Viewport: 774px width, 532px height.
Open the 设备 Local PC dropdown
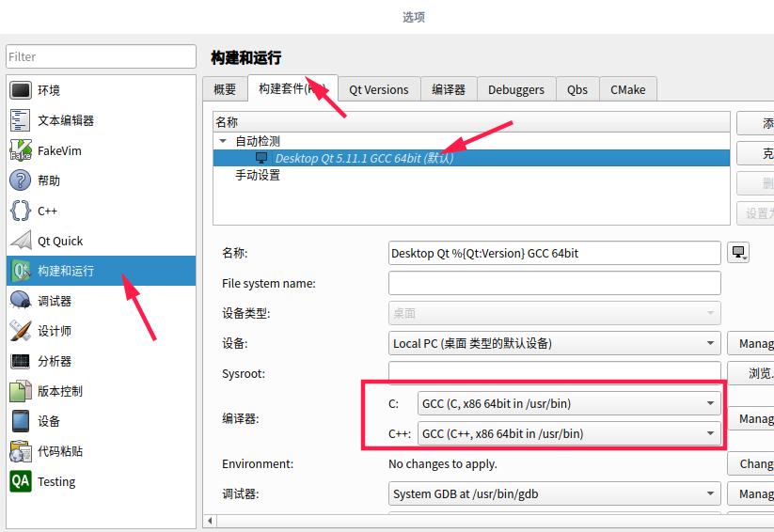pyautogui.click(x=554, y=343)
